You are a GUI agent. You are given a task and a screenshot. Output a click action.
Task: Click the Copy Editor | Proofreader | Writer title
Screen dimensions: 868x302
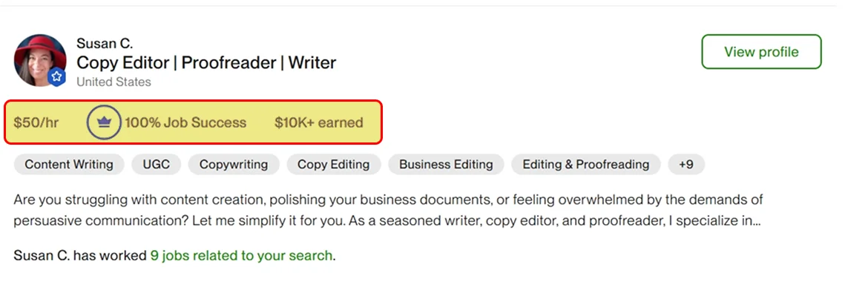click(206, 63)
